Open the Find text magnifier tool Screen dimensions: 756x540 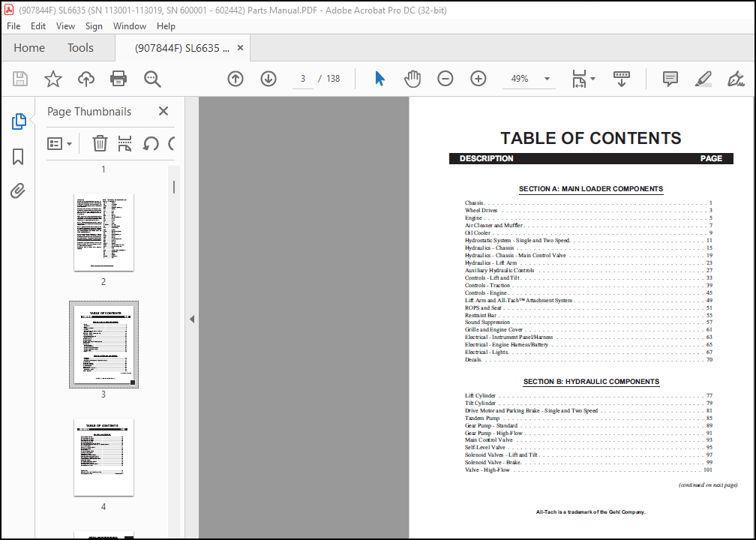click(x=152, y=79)
